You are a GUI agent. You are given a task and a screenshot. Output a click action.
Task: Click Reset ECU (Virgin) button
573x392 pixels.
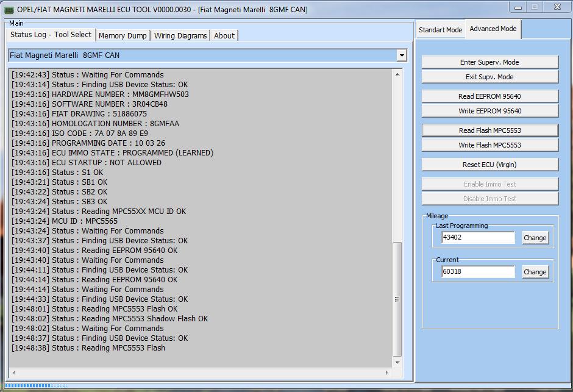click(489, 165)
